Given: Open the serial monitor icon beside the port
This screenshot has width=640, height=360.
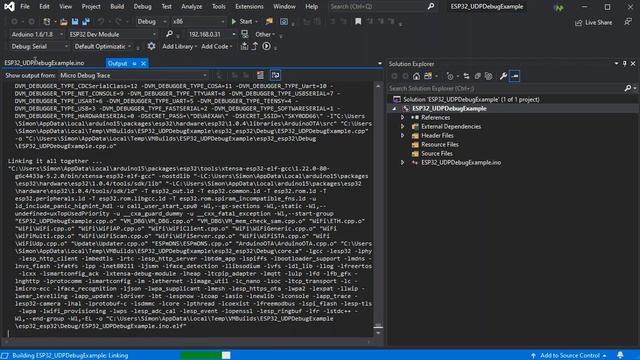Looking at the screenshot, I should tap(244, 34).
